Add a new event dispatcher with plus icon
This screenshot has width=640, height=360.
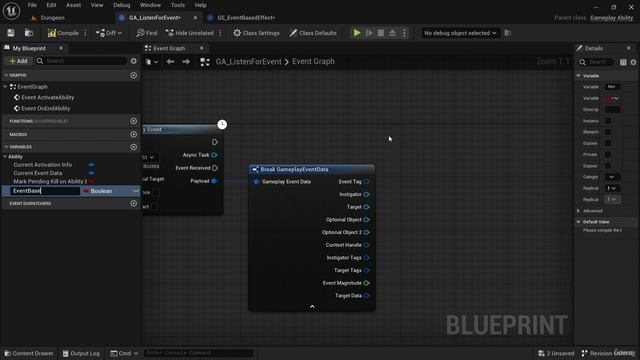tap(133, 203)
